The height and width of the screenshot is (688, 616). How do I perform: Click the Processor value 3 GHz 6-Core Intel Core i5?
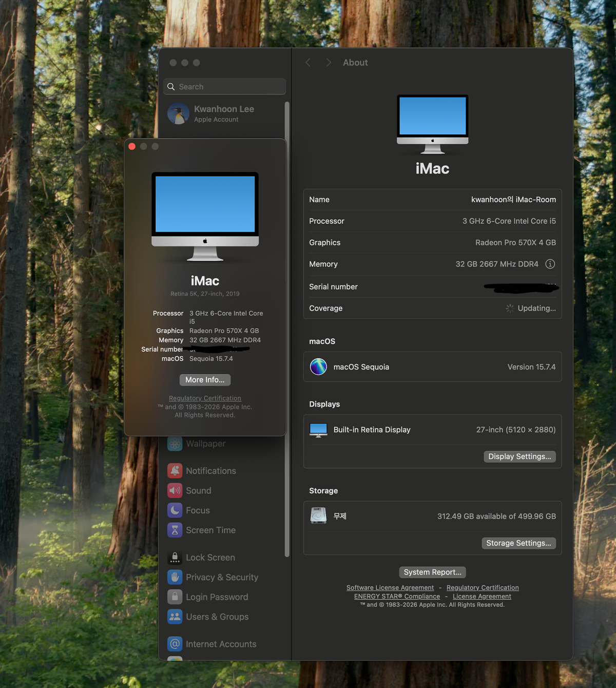click(509, 221)
